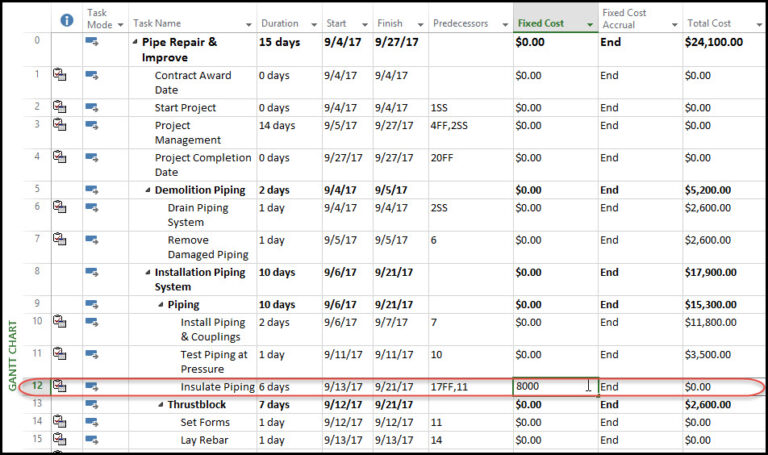Click the note indicator icon for Set Forms
This screenshot has height=455, width=768.
(59, 421)
